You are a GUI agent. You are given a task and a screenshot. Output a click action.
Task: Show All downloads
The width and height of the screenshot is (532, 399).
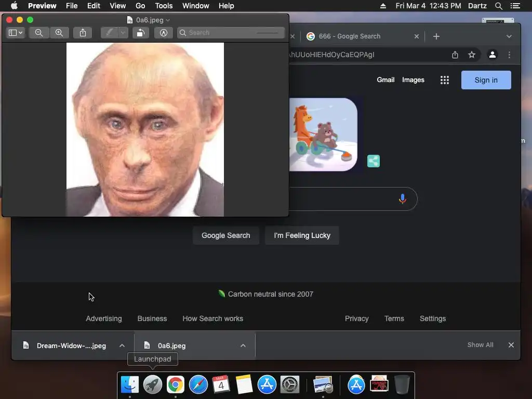480,345
